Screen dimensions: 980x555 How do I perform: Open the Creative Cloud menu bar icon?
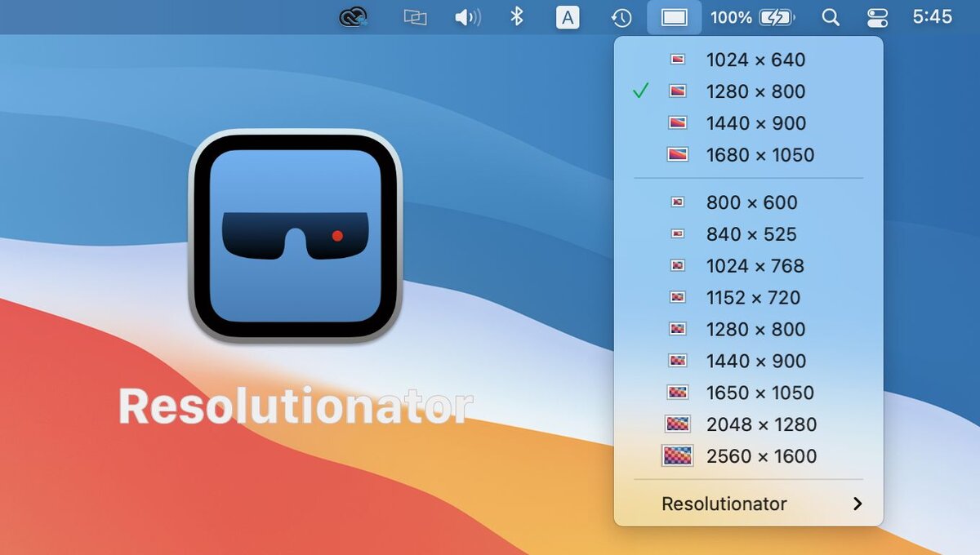[x=353, y=17]
